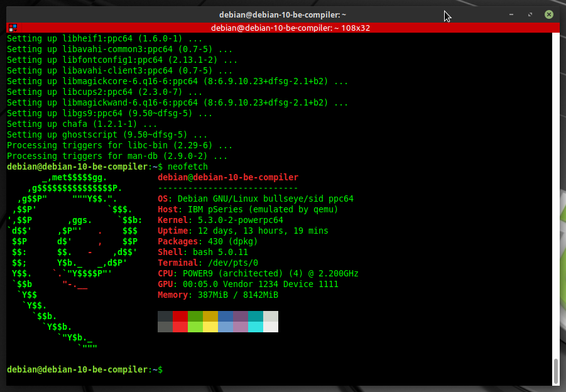
Task: Pick the medium gray swatch in bottom row
Action: click(x=165, y=327)
